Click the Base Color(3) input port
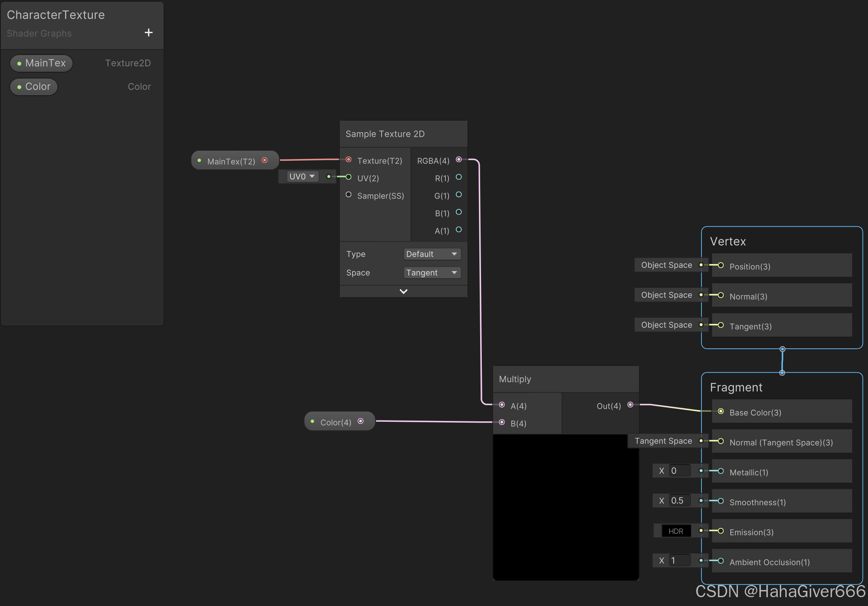 721,411
